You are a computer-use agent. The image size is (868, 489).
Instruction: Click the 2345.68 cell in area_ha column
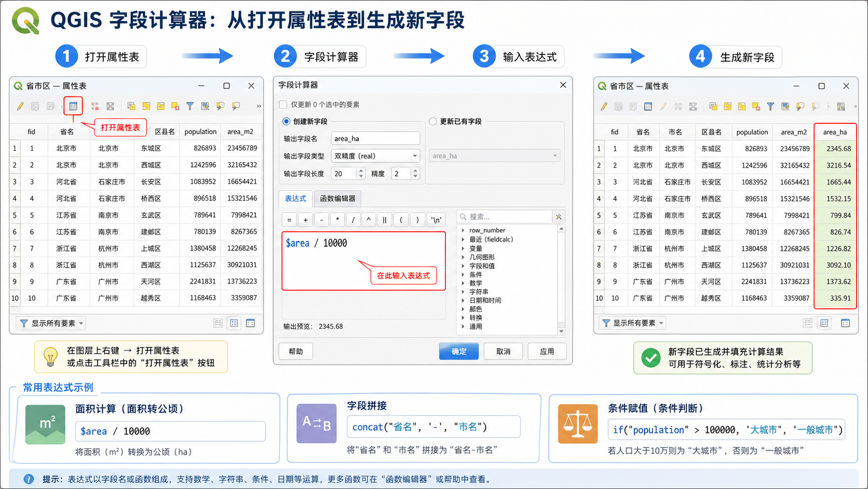pos(835,149)
